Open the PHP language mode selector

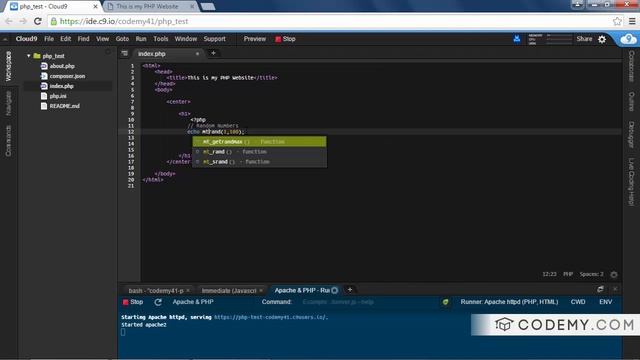point(568,274)
